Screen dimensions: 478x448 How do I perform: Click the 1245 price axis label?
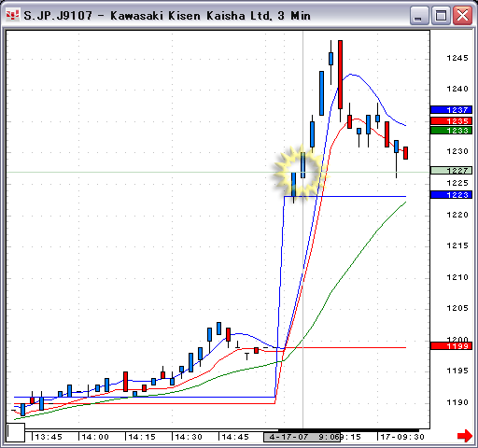coord(457,58)
